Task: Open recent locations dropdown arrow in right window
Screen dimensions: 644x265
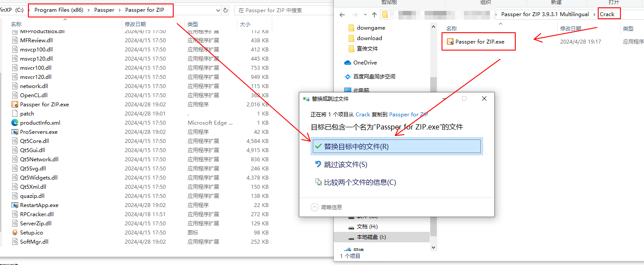Action: point(364,14)
